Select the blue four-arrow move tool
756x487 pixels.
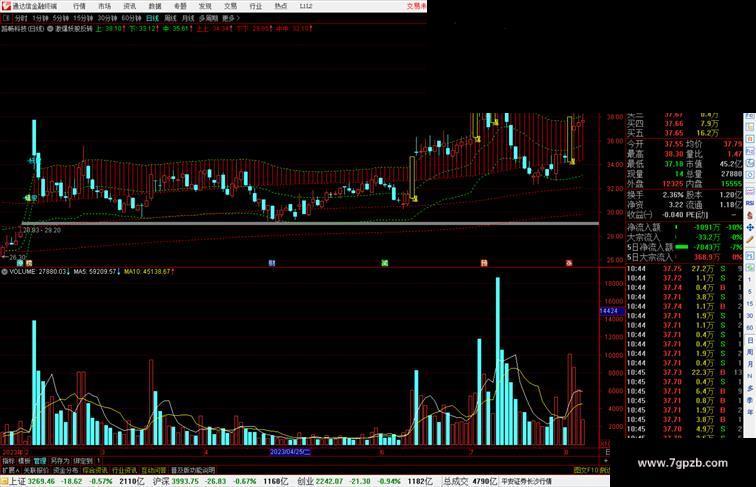click(750, 228)
